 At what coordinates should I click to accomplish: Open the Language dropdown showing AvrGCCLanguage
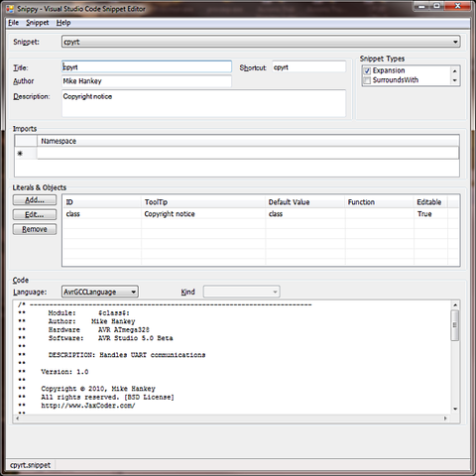[100, 292]
